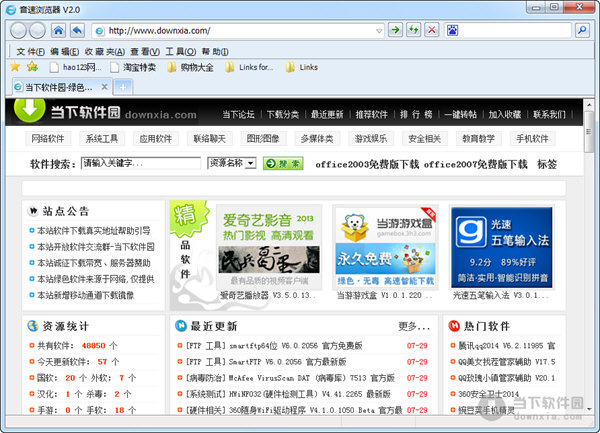Click the 标签 link
Screen dimensions: 600x433
tap(547, 164)
